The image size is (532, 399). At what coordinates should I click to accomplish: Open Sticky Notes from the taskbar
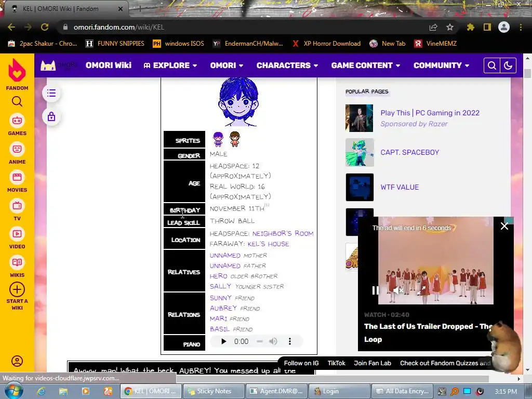(x=214, y=391)
